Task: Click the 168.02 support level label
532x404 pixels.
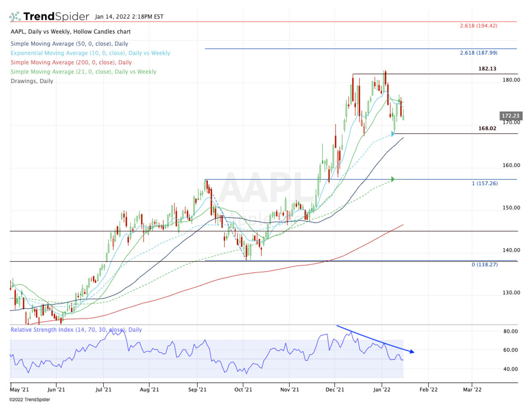Action: coord(487,128)
